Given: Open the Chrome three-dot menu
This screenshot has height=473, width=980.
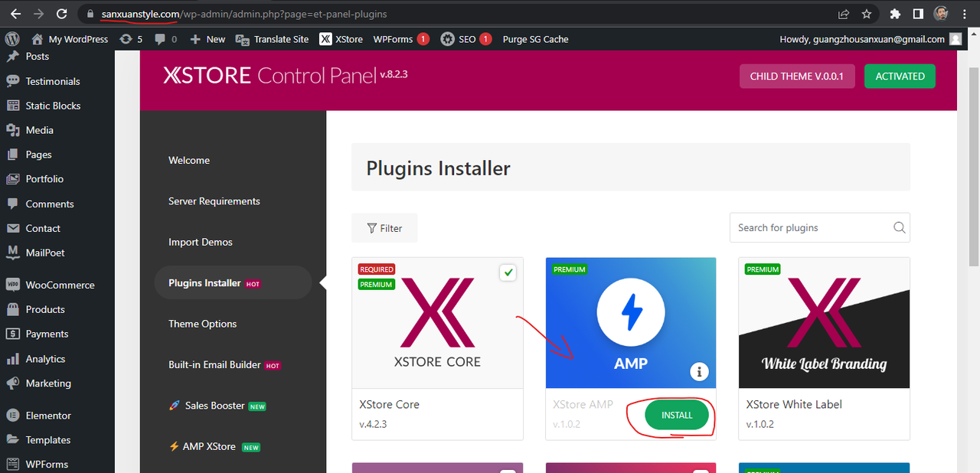Looking at the screenshot, I should [x=965, y=14].
